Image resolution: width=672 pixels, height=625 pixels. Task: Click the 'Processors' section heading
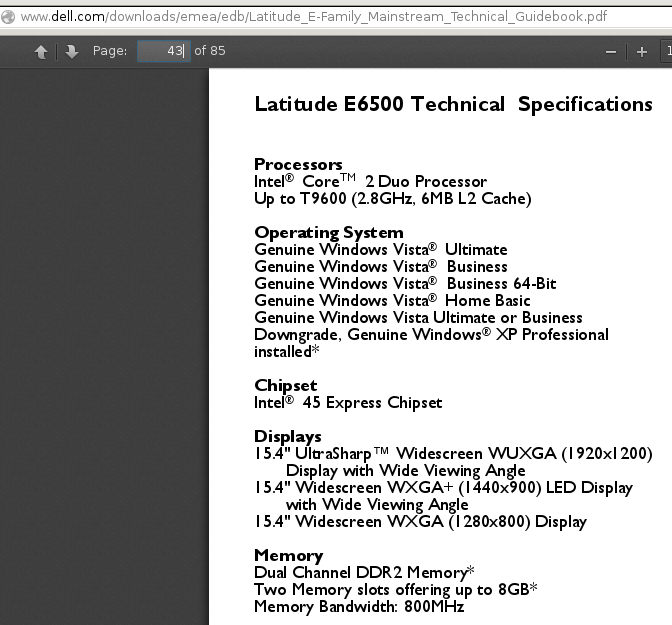click(x=298, y=164)
